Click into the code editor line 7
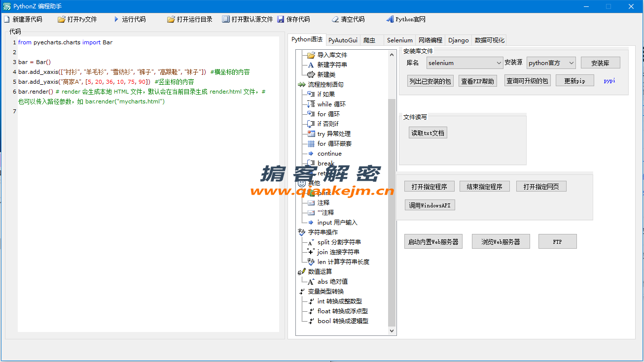 pyautogui.click(x=148, y=111)
